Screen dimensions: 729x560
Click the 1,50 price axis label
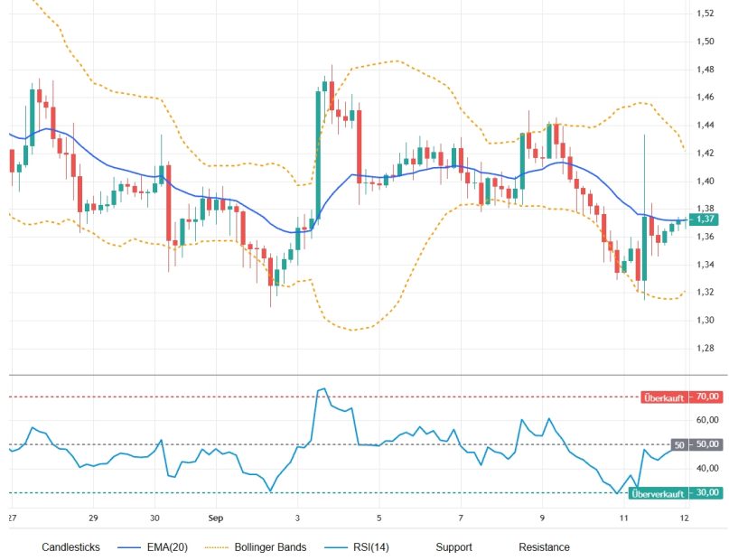click(706, 42)
